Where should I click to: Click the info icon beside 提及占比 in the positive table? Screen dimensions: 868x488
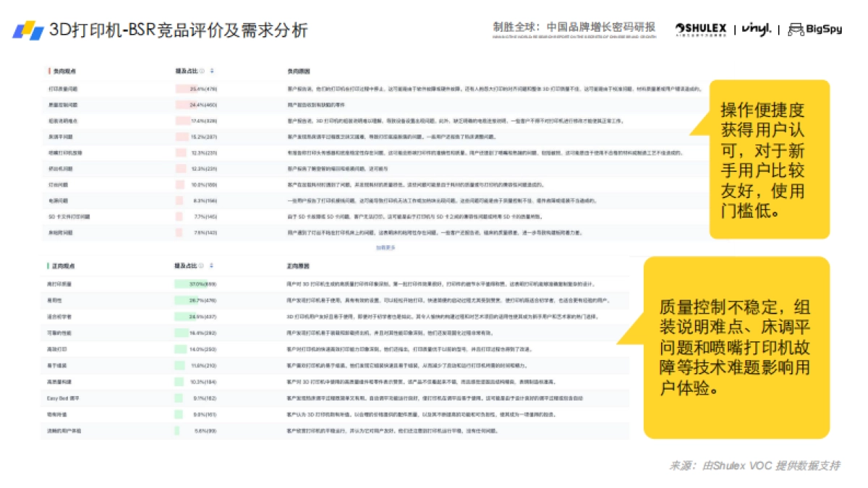point(202,265)
